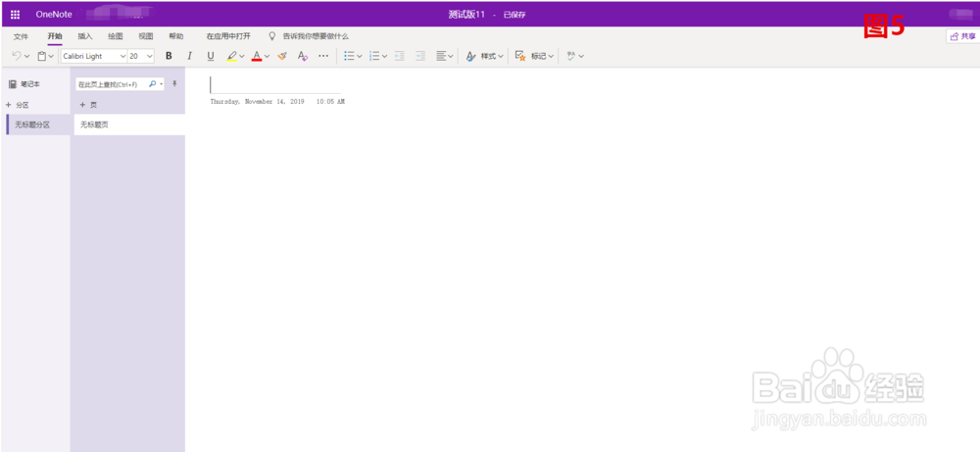
Task: Click the Decrease Indent icon
Action: pos(400,56)
